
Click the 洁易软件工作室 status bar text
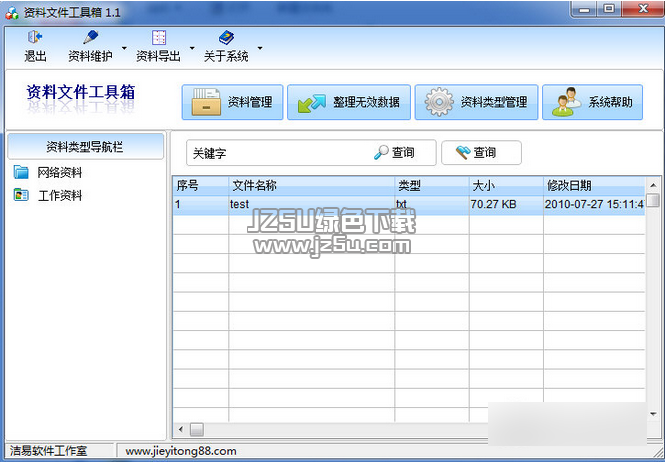(48, 451)
